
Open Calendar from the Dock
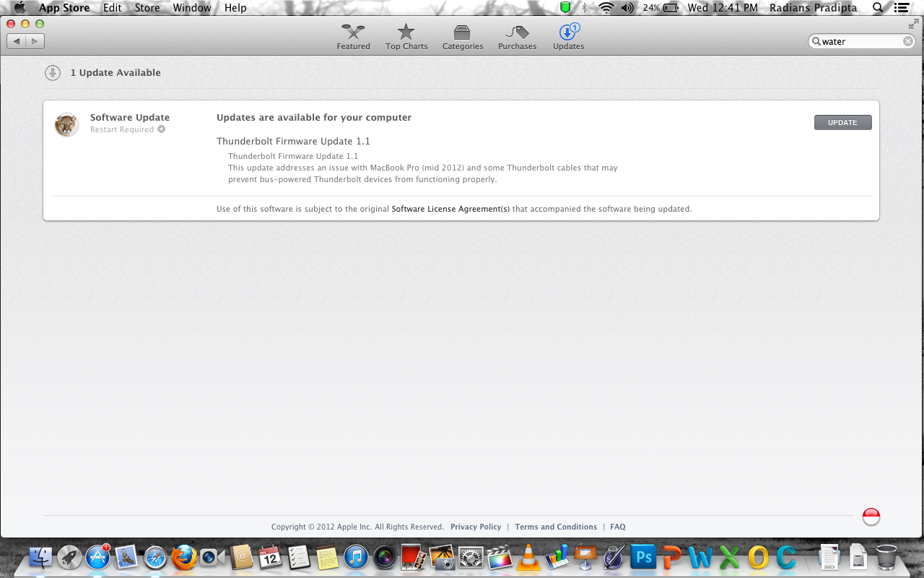[270, 557]
